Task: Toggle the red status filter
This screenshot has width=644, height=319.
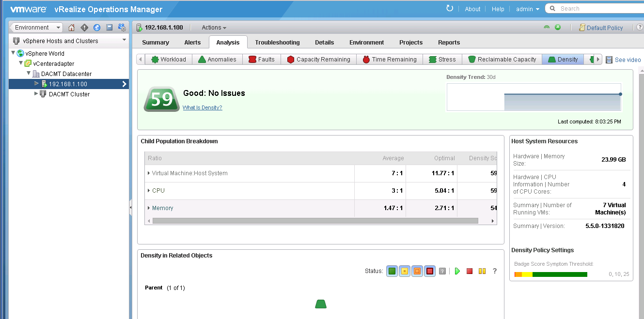Action: point(430,271)
